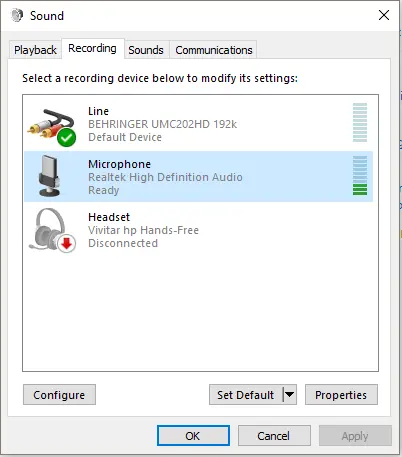Click the Line device level meter
The height and width of the screenshot is (457, 402).
pyautogui.click(x=360, y=122)
